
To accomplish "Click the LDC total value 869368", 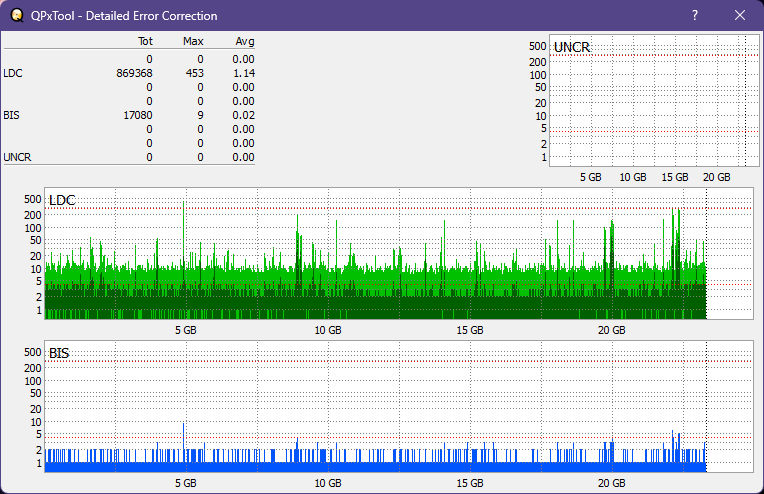I will (134, 73).
